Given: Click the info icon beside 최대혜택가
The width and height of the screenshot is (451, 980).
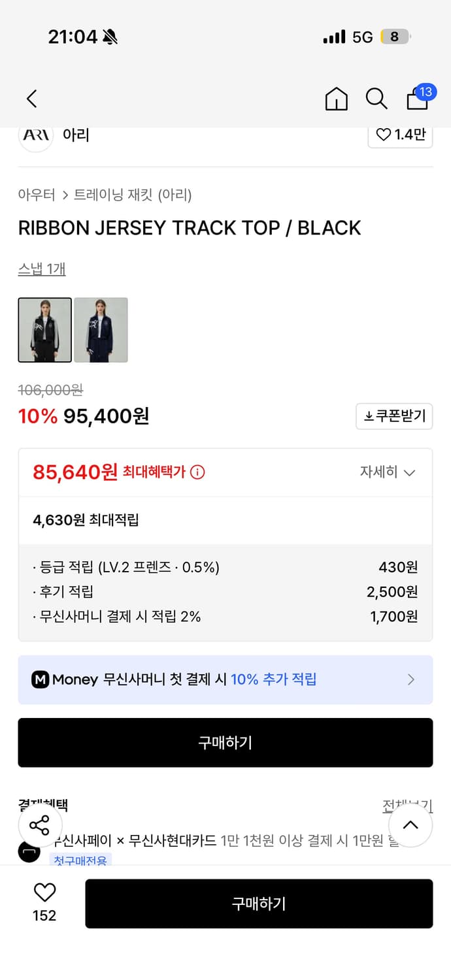Looking at the screenshot, I should coord(197,472).
